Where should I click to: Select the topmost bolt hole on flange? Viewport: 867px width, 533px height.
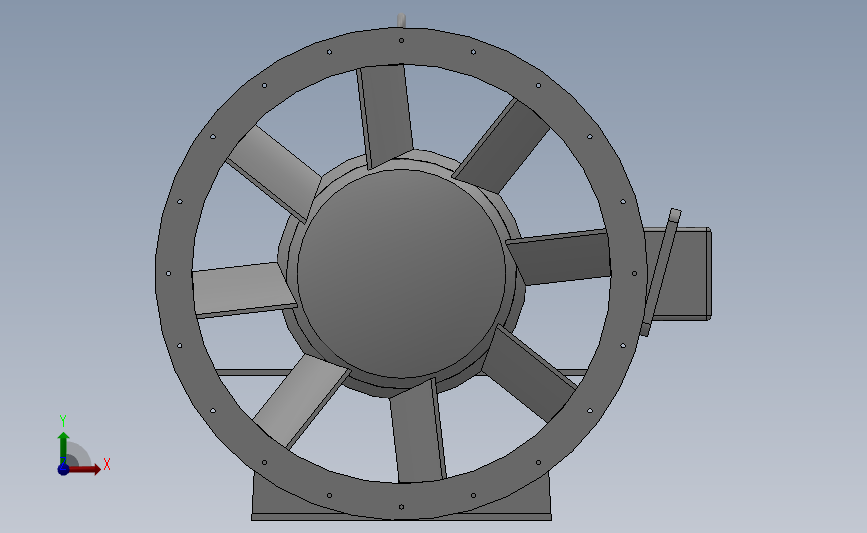coord(401,40)
